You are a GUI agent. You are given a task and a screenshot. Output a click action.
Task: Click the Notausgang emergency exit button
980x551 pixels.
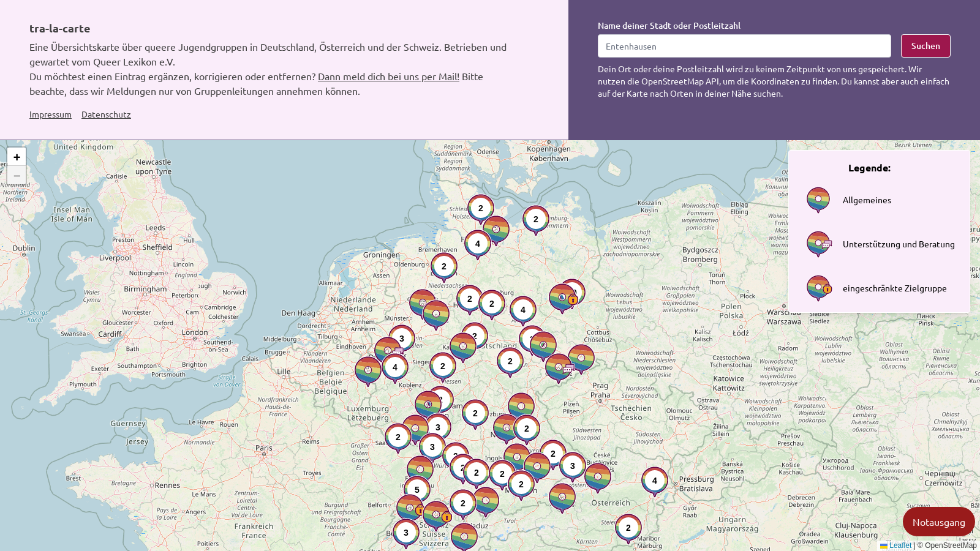coord(938,522)
